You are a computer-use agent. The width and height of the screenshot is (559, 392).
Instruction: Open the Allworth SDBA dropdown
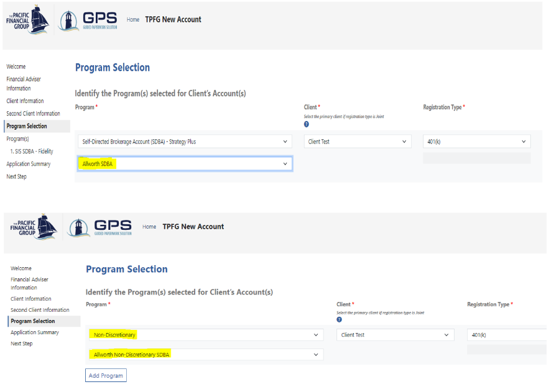click(185, 164)
